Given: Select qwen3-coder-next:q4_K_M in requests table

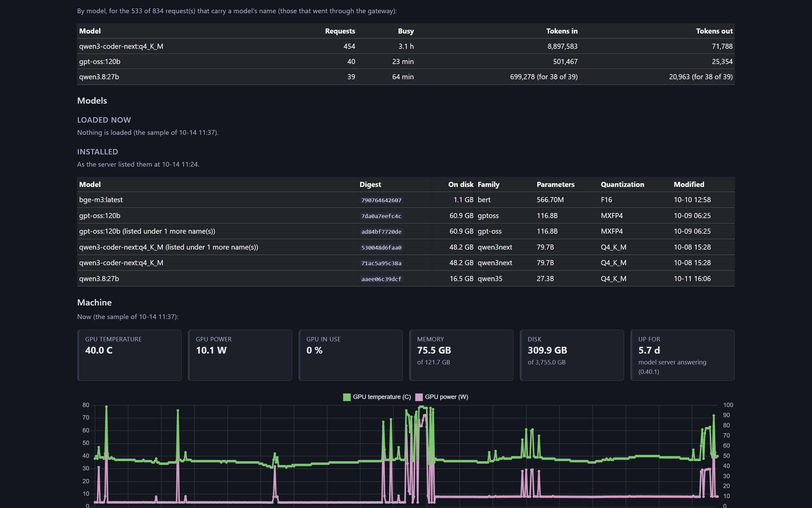Looking at the screenshot, I should (121, 46).
